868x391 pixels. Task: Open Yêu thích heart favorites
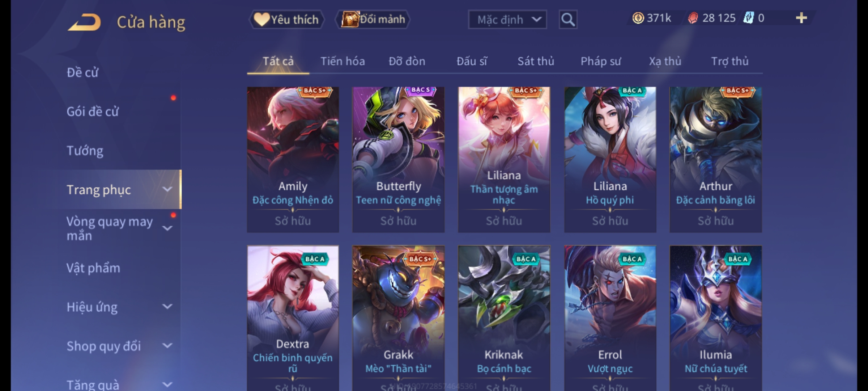[x=286, y=20]
